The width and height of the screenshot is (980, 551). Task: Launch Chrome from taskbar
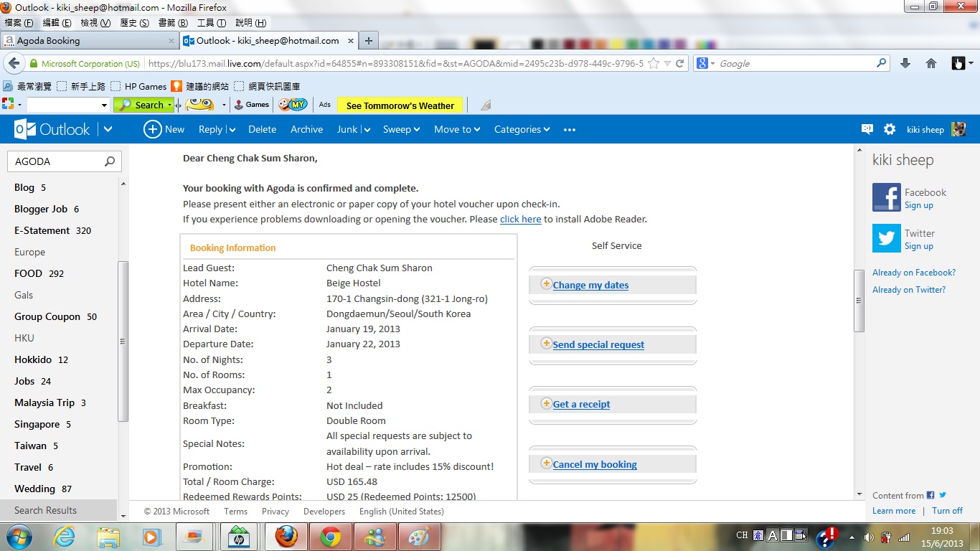click(331, 537)
